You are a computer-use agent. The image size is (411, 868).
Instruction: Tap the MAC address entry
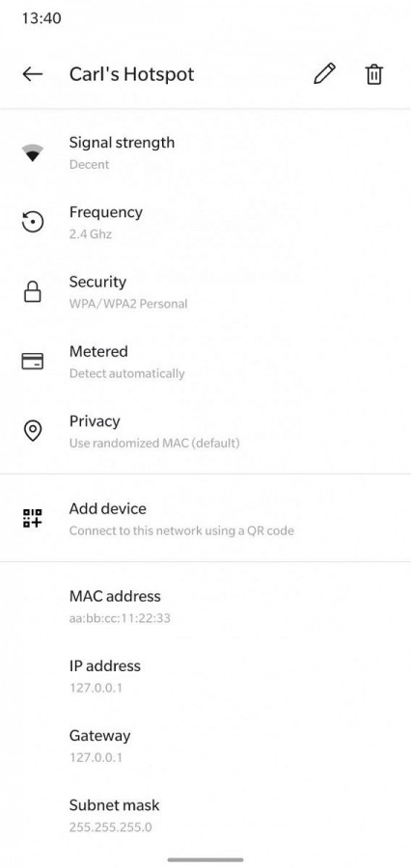pos(205,607)
